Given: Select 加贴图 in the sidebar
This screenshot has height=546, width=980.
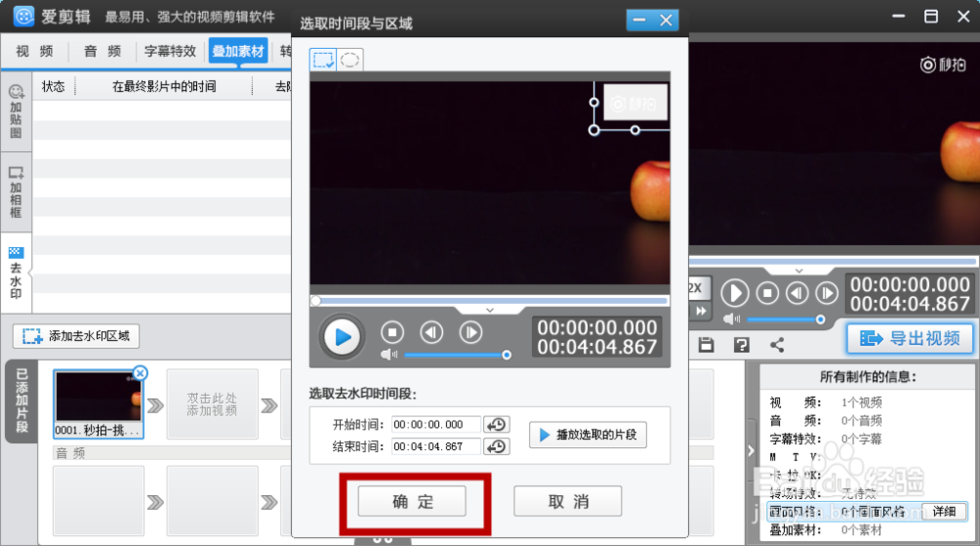Looking at the screenshot, I should [x=16, y=113].
